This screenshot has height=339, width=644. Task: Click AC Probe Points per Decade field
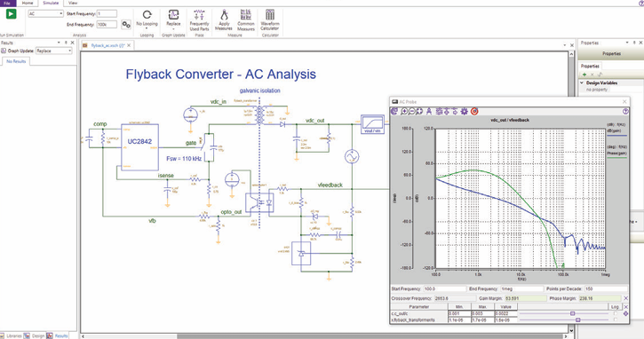pyautogui.click(x=606, y=289)
